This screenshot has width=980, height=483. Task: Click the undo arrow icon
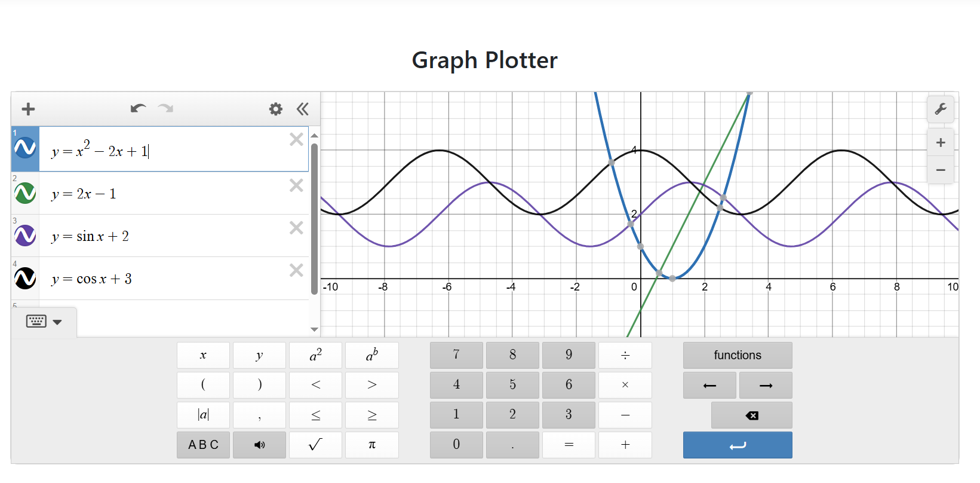coord(137,109)
